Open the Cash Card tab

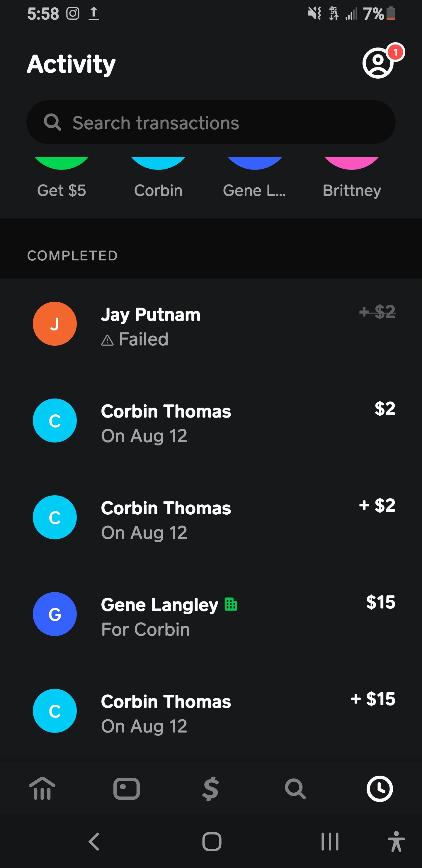(127, 789)
